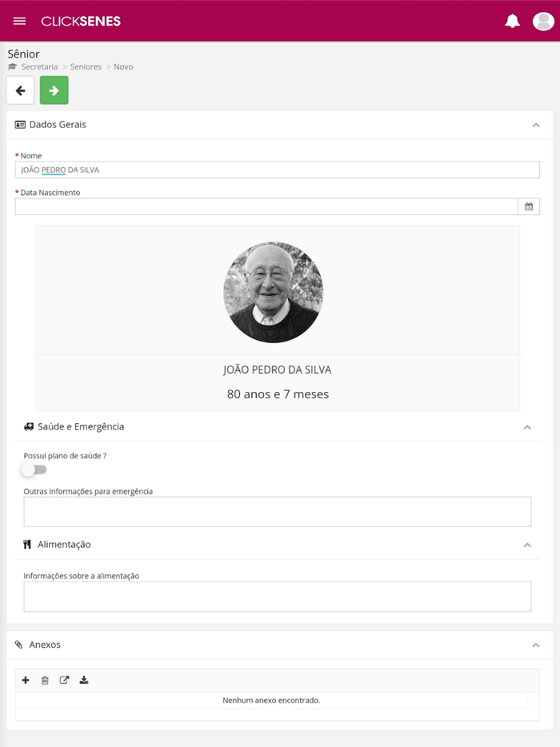Image resolution: width=560 pixels, height=747 pixels.
Task: Click the Outras informações para emergência textarea
Action: pos(278,512)
